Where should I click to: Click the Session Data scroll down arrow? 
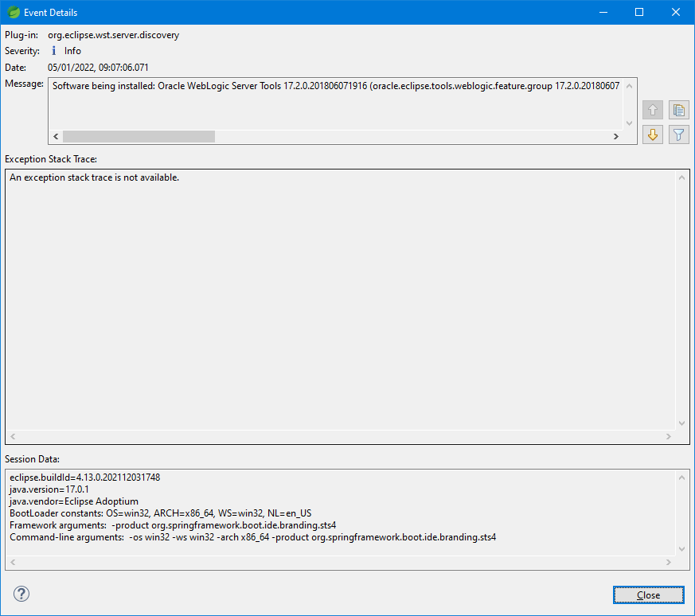click(681, 548)
